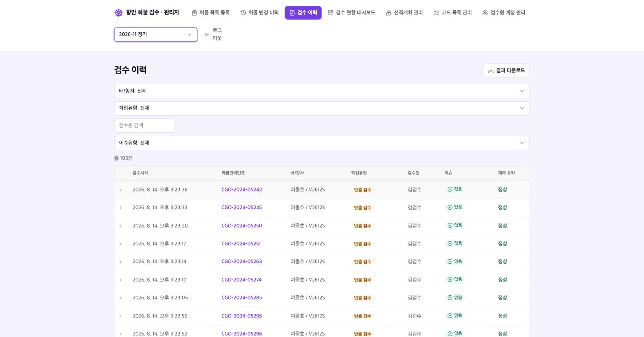Click the 총 103건 result count
Viewport: 644px width, 337px height.
(124, 158)
